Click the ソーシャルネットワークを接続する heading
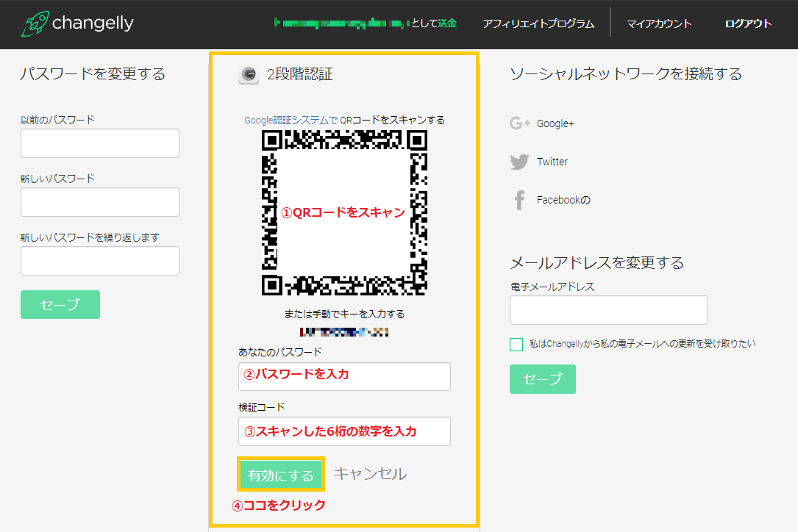 tap(626, 73)
